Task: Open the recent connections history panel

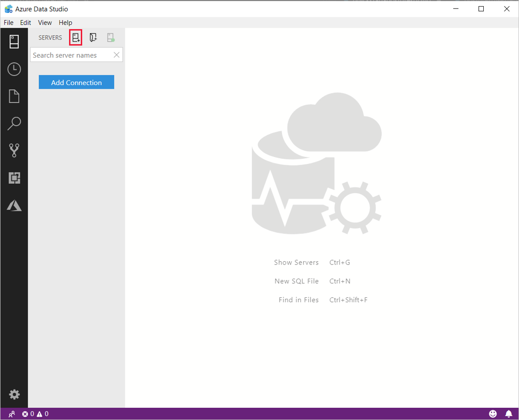Action: pos(14,69)
